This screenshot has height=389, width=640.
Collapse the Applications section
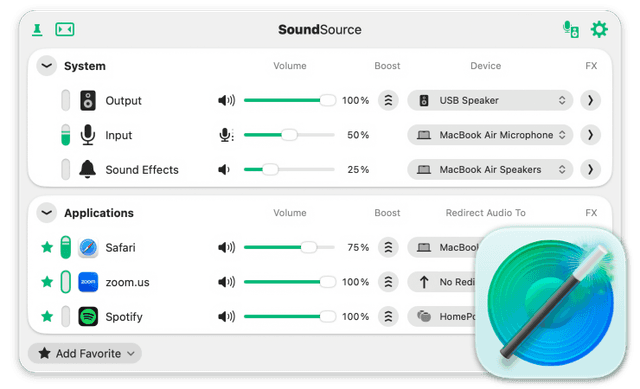[47, 213]
